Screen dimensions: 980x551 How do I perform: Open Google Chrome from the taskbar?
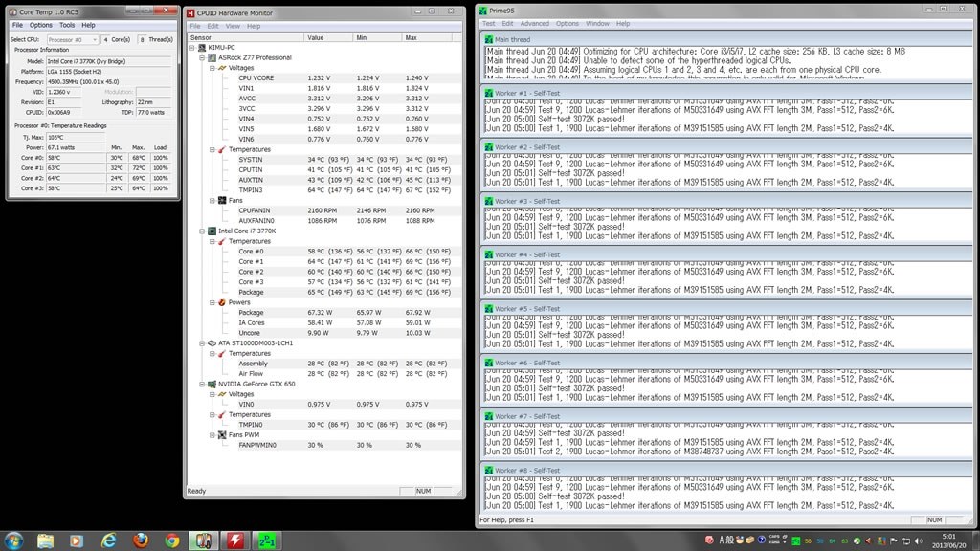(x=172, y=540)
